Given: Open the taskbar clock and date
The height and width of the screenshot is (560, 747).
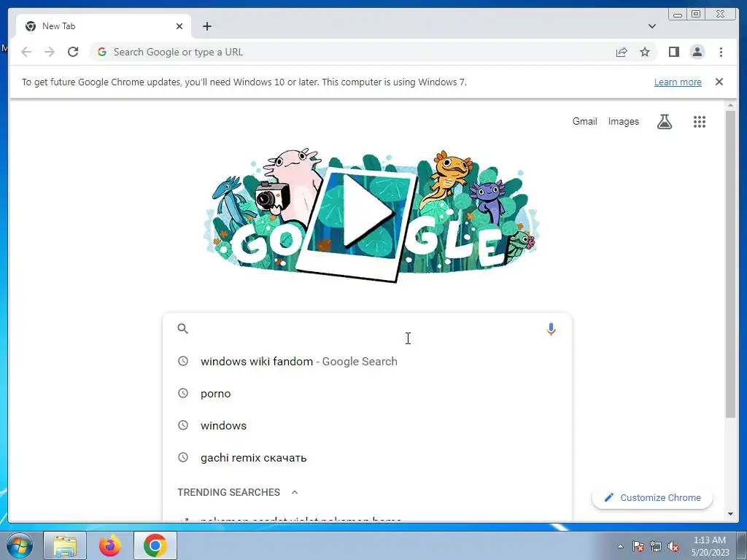Looking at the screenshot, I should tap(710, 546).
